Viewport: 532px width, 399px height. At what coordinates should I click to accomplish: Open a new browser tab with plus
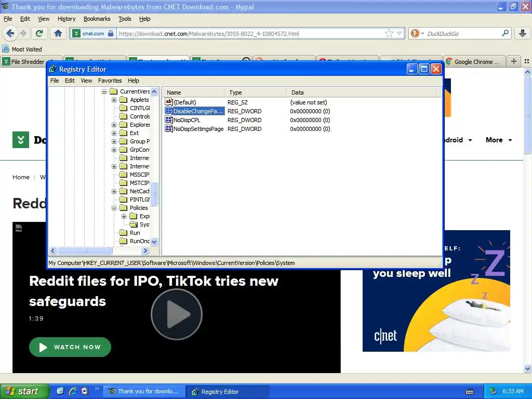(514, 61)
